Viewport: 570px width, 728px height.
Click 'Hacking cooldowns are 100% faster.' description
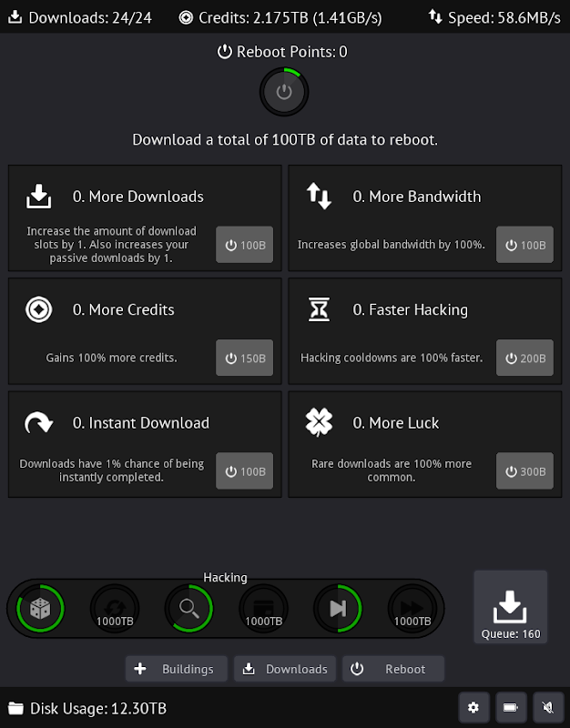[x=392, y=358]
